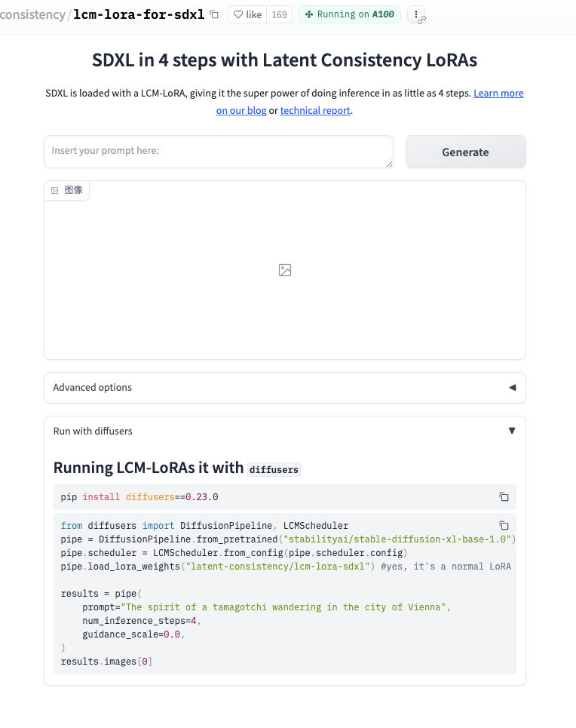Open the technical report link
This screenshot has height=728, width=576.
tap(315, 110)
